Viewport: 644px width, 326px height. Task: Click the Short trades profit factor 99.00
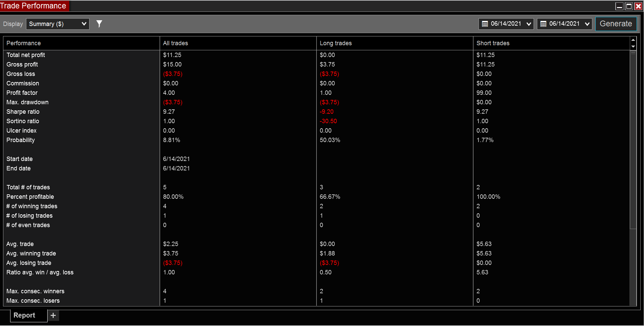[484, 93]
